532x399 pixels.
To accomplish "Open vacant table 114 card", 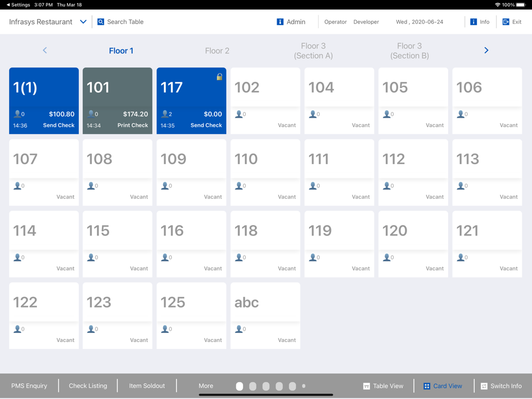I will (44, 244).
